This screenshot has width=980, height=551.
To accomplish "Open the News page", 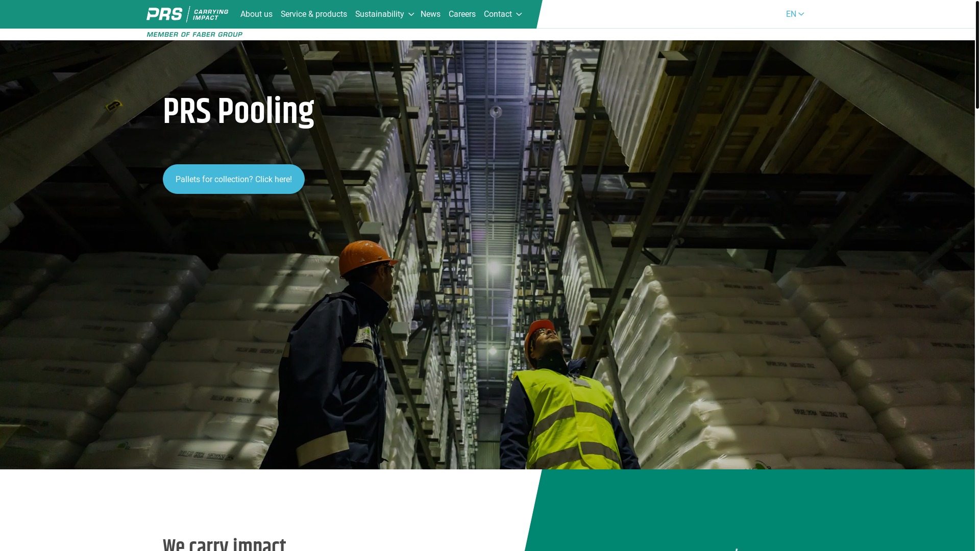I will click(x=430, y=14).
